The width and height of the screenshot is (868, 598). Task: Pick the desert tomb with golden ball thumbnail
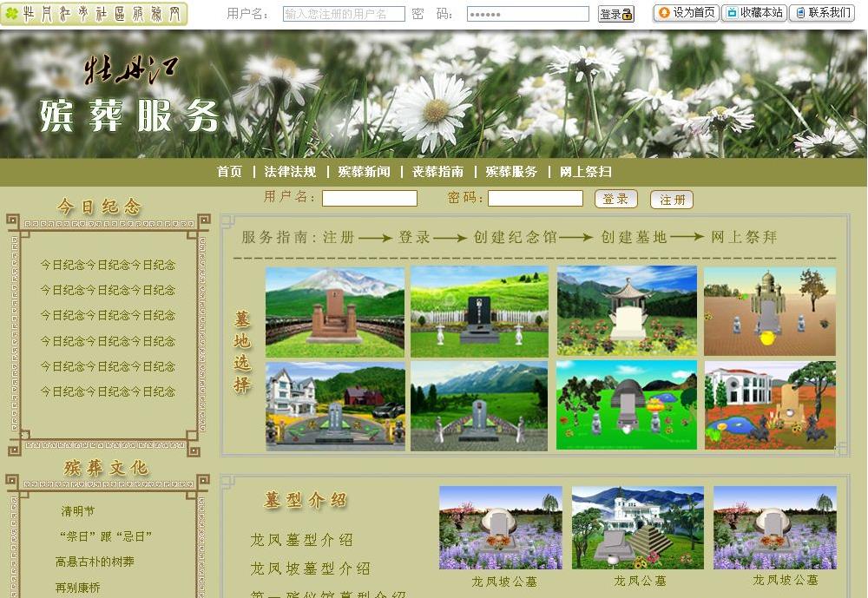click(770, 311)
